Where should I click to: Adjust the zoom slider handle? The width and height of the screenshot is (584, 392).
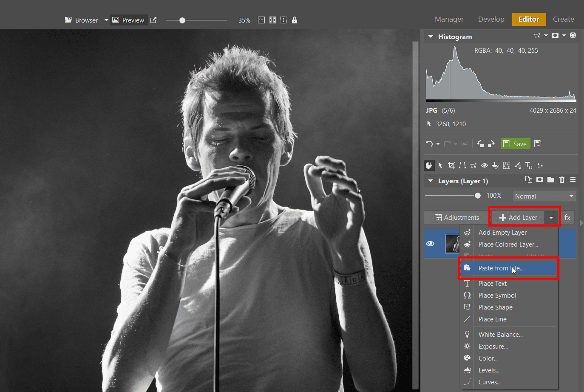[182, 20]
